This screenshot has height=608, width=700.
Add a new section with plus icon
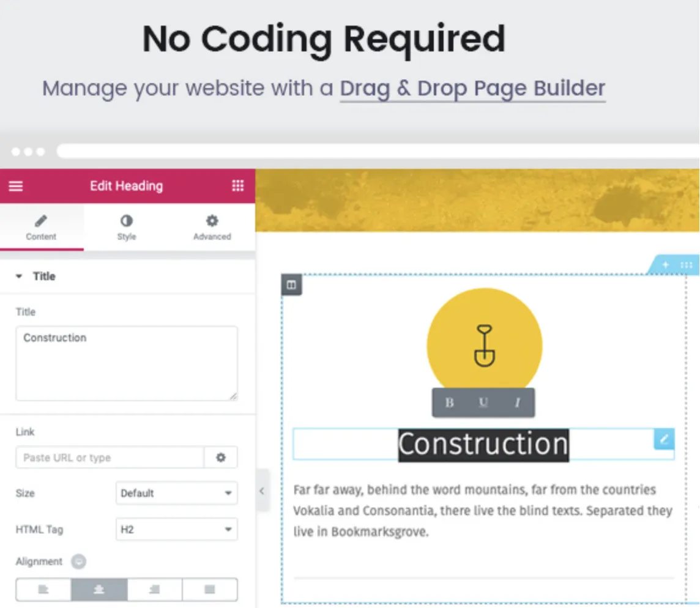[665, 265]
